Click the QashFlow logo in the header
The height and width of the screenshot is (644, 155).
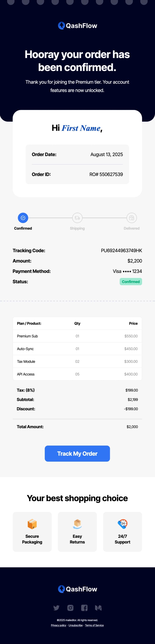click(x=77, y=25)
